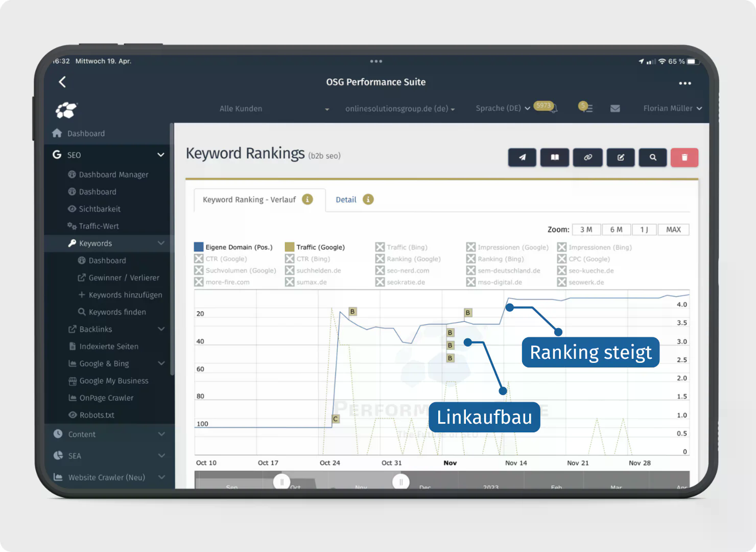
Task: Open the Sprache (DE) language dropdown
Action: (x=503, y=108)
